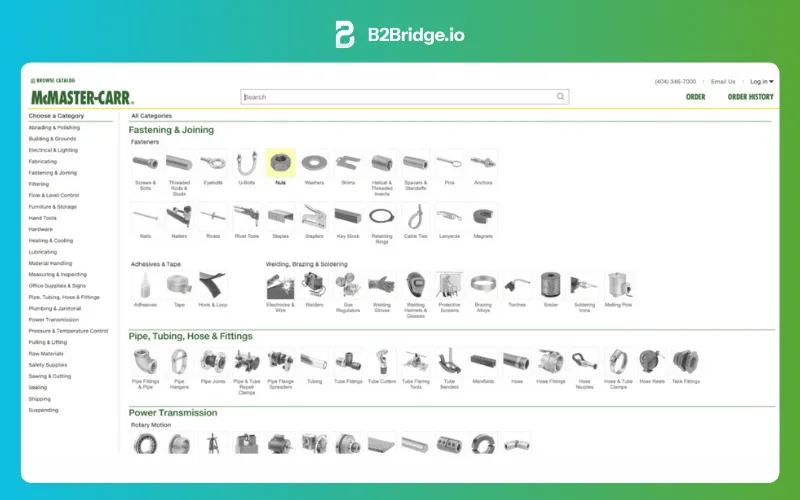Open Electrodes & Wire welding category
Screen dimensions: 800x500
tap(281, 285)
